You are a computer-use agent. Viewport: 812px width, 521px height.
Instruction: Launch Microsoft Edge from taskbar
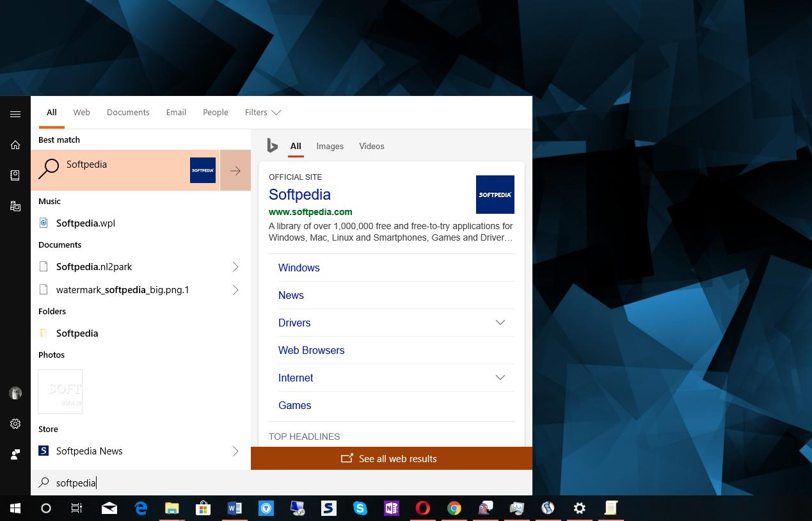coord(141,508)
